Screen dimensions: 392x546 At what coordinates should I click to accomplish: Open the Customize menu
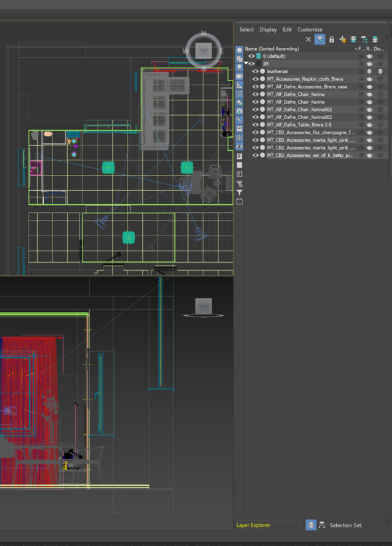tap(310, 30)
